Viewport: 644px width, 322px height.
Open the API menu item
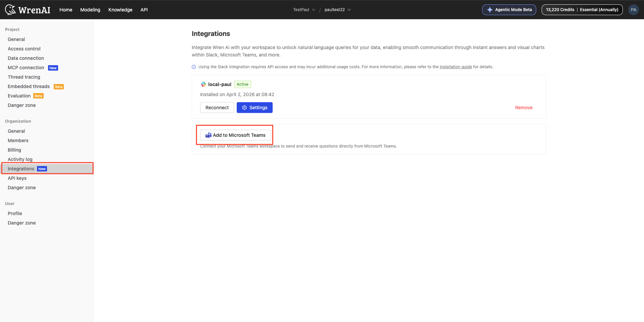pos(144,10)
